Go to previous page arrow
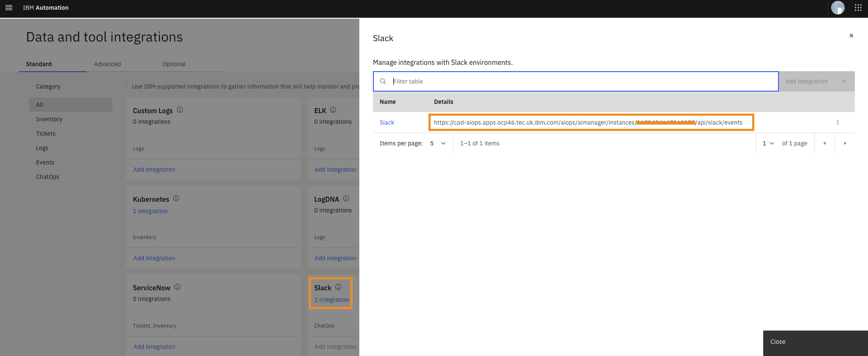This screenshot has width=868, height=356. 824,143
